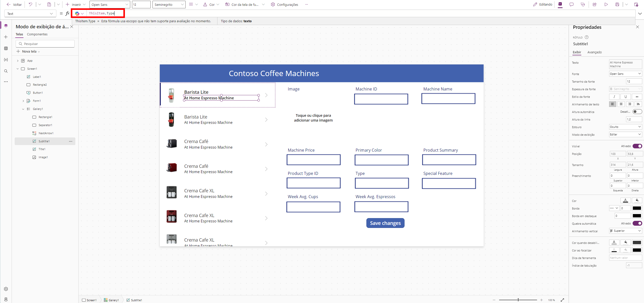Open the Modo de exibição dropdown showing Editar
This screenshot has width=644, height=303.
626,134
